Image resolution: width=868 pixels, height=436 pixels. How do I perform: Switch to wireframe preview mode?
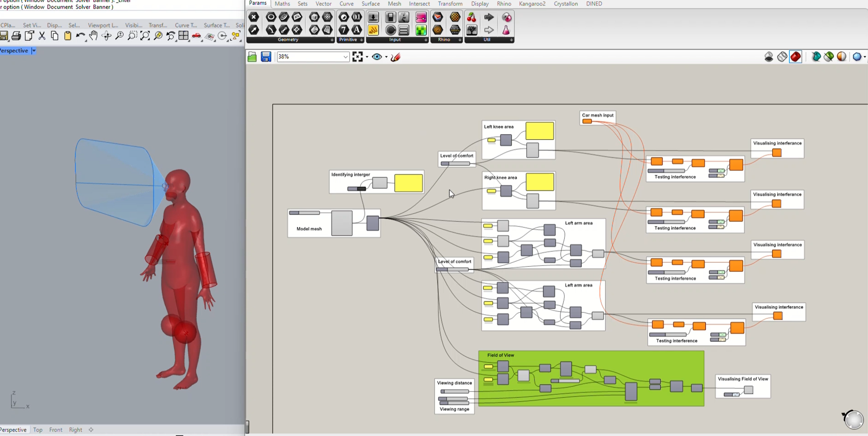tap(782, 57)
